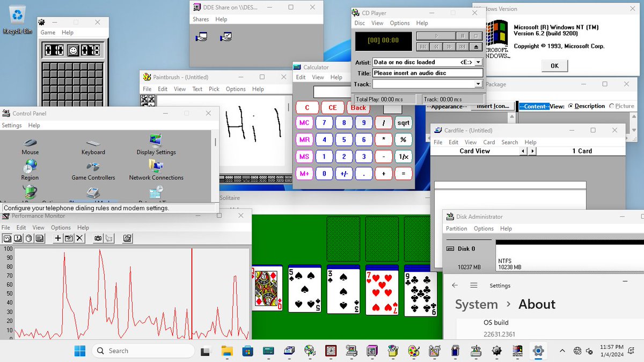
Task: Select report view icon in Performance Monitor toolbar
Action: click(x=39, y=238)
